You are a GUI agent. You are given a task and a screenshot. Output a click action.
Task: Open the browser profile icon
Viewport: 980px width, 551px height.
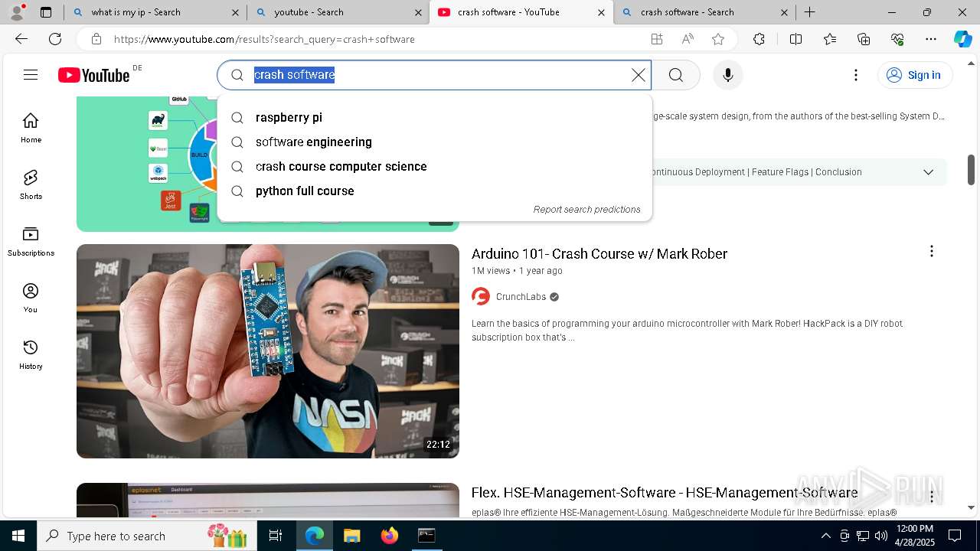pyautogui.click(x=17, y=12)
